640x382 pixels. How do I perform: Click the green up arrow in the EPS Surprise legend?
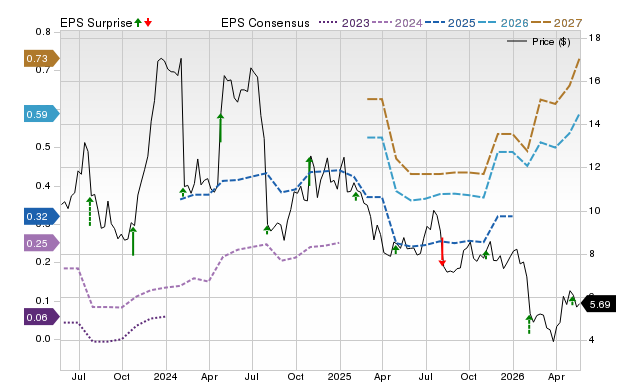(138, 23)
